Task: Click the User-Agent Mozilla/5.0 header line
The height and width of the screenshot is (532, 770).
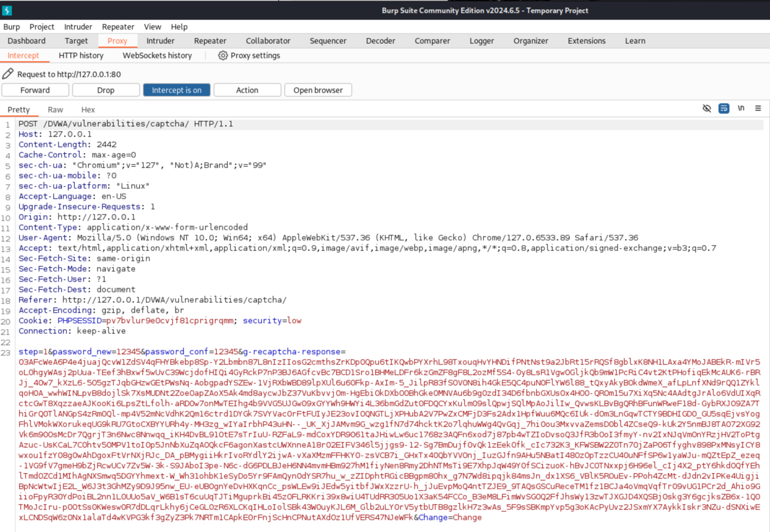Action: tap(328, 238)
